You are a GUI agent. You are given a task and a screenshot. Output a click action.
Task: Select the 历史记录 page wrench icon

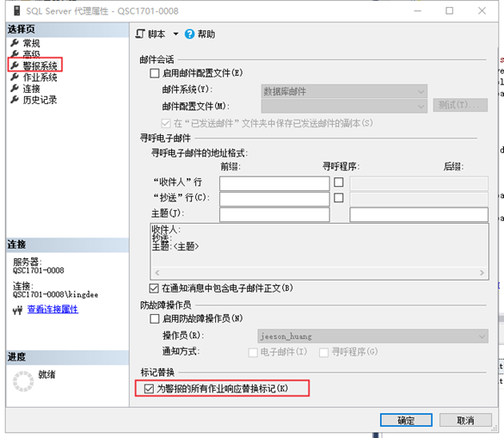15,100
